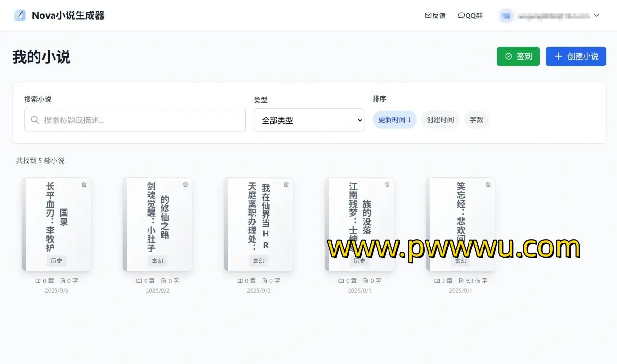Viewport: 617px width, 364px height.
Task: Open the QQ群 link
Action: [x=470, y=15]
